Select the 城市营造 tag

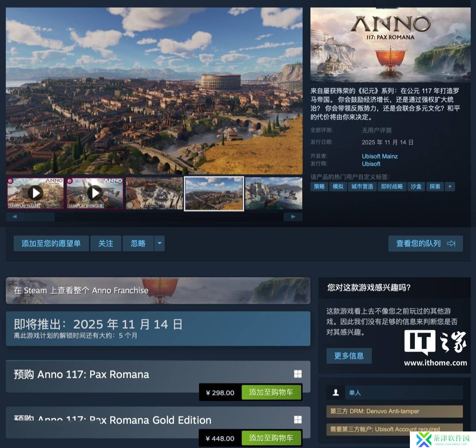[x=362, y=187]
